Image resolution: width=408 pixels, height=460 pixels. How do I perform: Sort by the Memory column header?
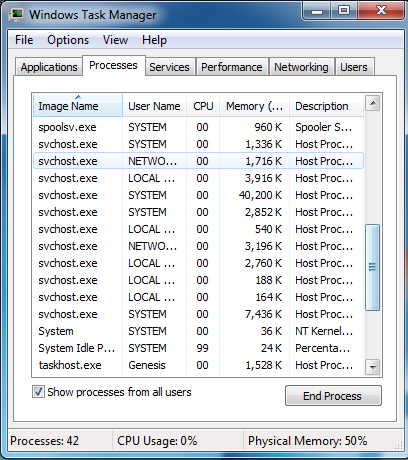[x=254, y=106]
